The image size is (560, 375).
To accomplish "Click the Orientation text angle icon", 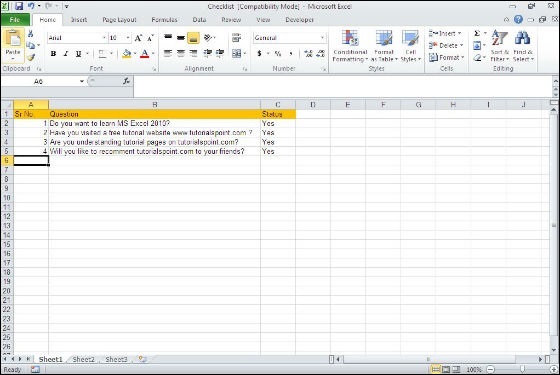I will [208, 37].
